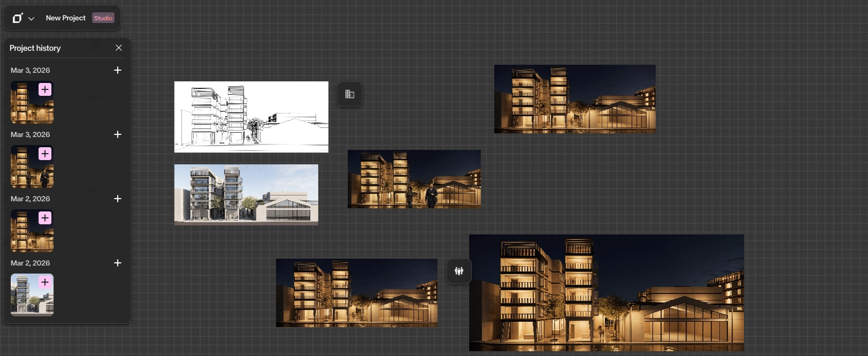
Task: Click the app logo icon in the header
Action: click(x=18, y=18)
